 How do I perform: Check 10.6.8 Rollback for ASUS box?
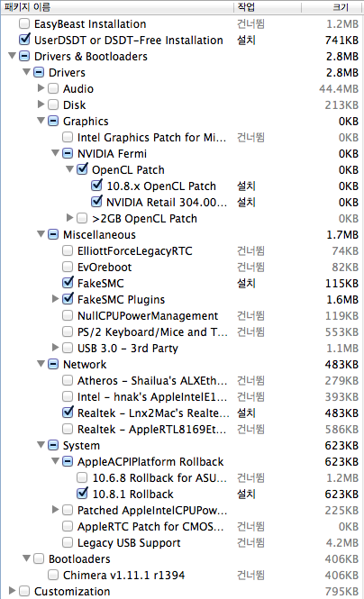point(82,477)
